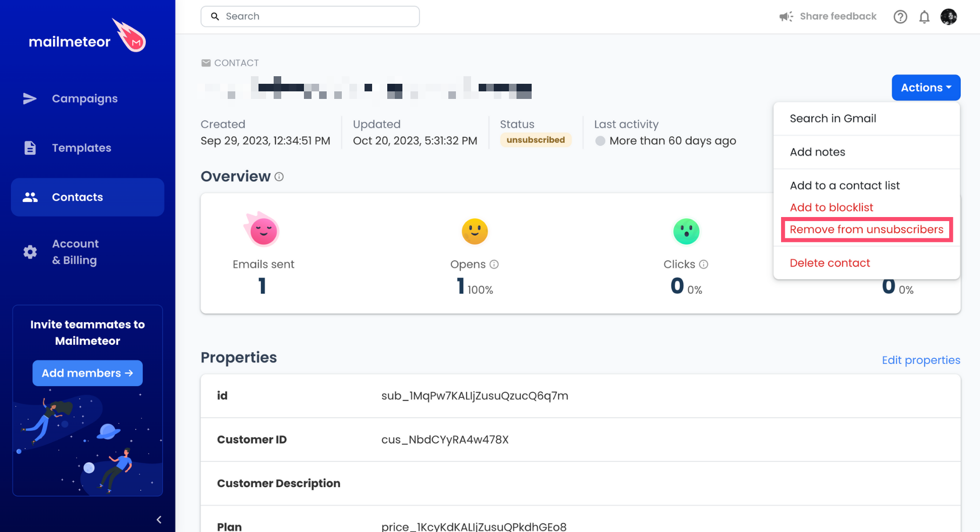Viewport: 980px width, 532px height.
Task: Click the yellow Opens smiley face
Action: [x=475, y=231]
